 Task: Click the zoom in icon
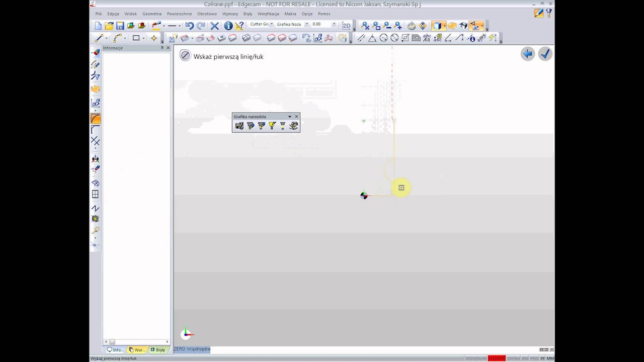(398, 26)
